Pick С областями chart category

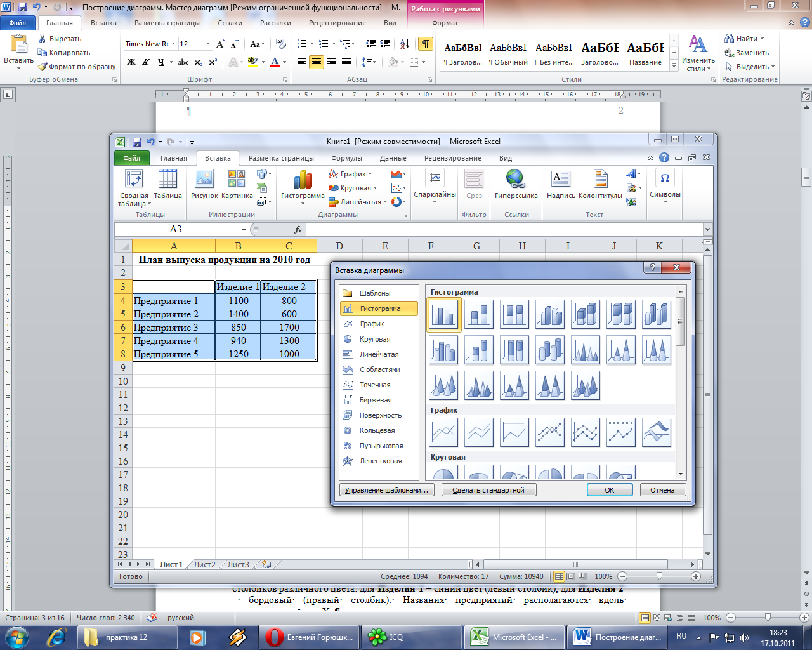pyautogui.click(x=379, y=369)
